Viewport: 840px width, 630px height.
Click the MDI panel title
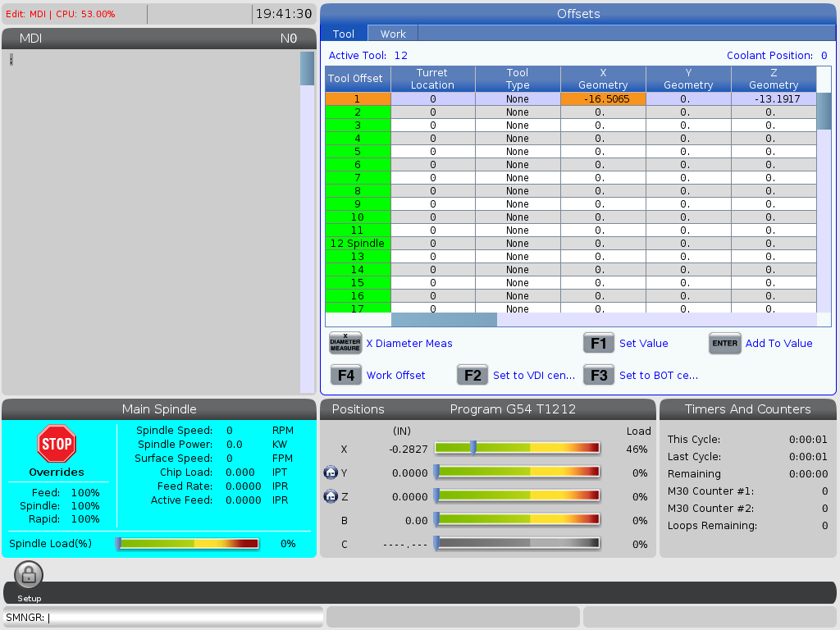click(30, 39)
